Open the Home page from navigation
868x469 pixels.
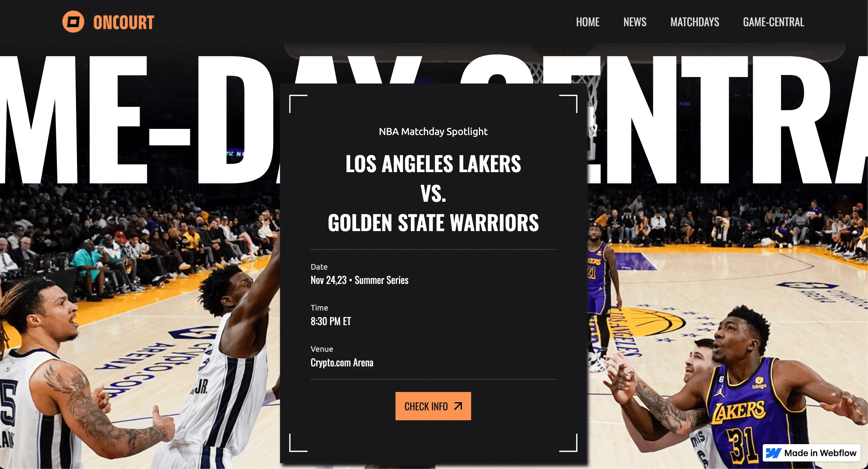(588, 22)
